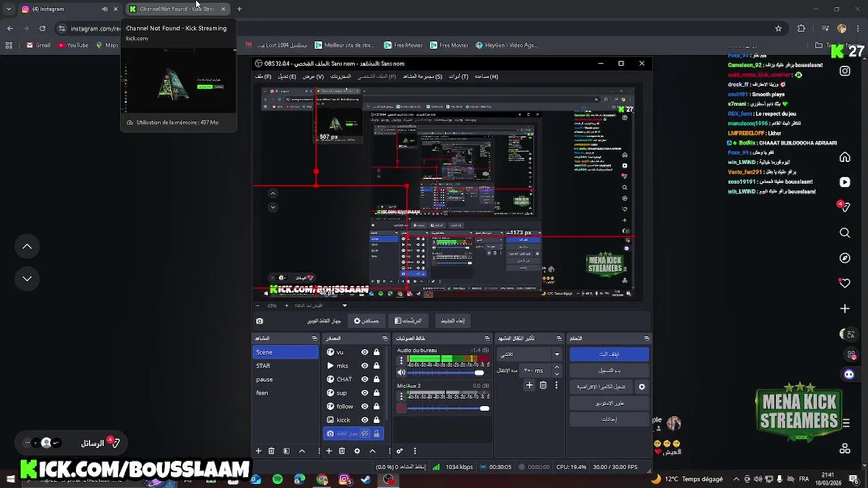The width and height of the screenshot is (868, 488).
Task: Bookmark this page with the star icon
Action: 778,28
